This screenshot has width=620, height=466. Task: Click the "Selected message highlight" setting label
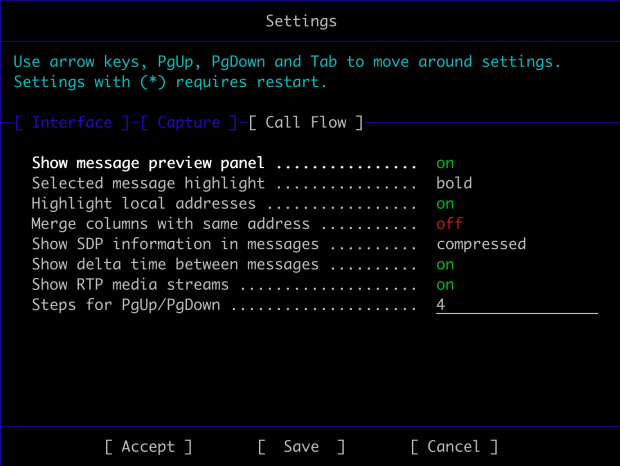click(x=148, y=184)
